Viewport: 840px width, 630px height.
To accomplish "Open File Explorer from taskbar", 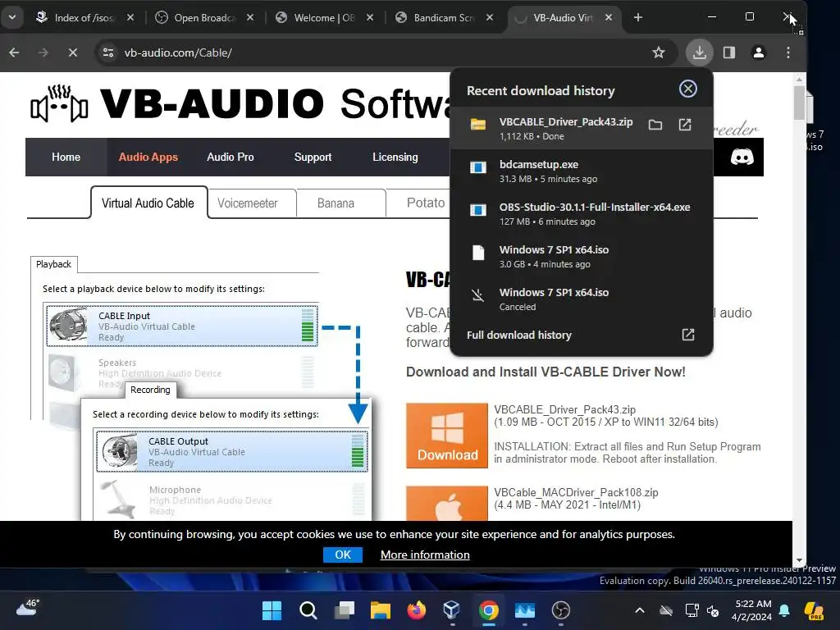I will [x=381, y=610].
